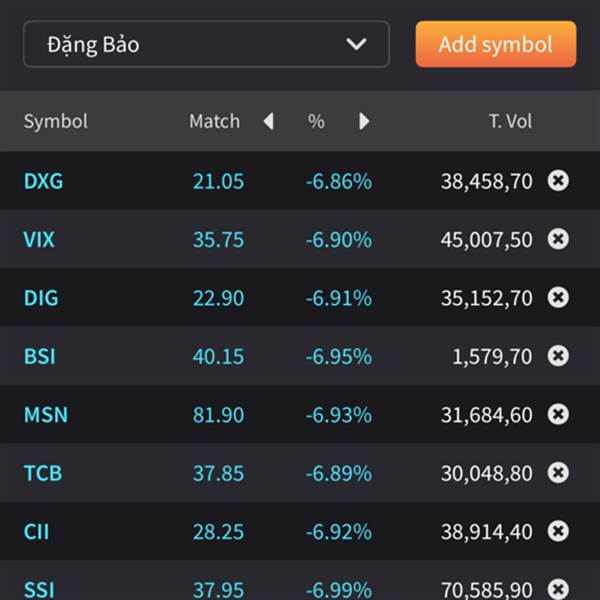Open the DXG stock symbol
The image size is (600, 600).
pyautogui.click(x=43, y=181)
